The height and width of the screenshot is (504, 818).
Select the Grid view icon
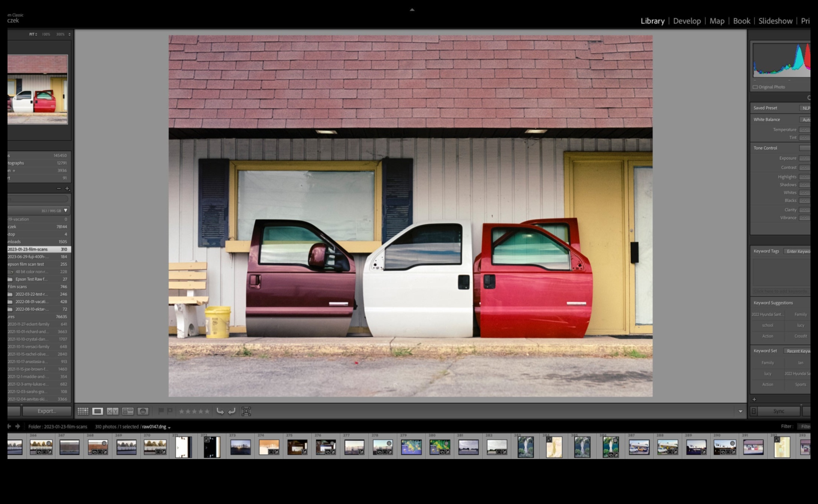(84, 411)
